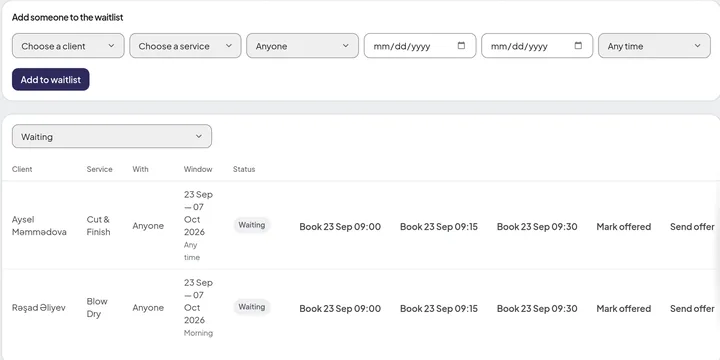Click the With column header
This screenshot has height=360, width=720.
(141, 169)
